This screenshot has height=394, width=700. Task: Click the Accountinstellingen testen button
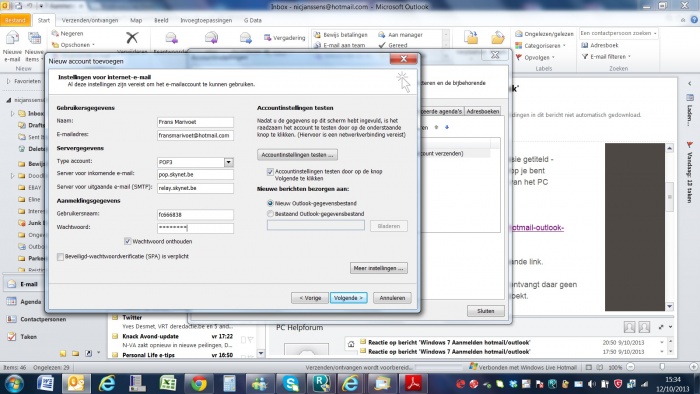(x=297, y=155)
